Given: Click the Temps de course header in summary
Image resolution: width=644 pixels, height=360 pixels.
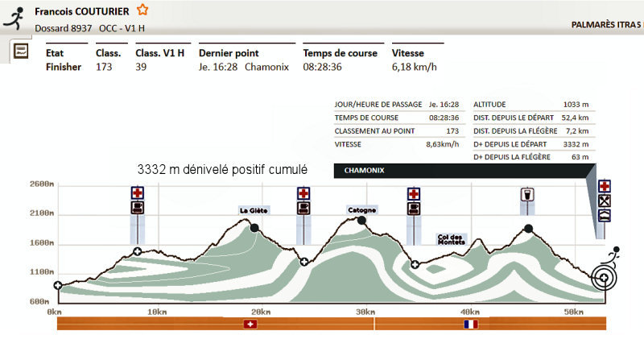Looking at the screenshot, I should 340,53.
